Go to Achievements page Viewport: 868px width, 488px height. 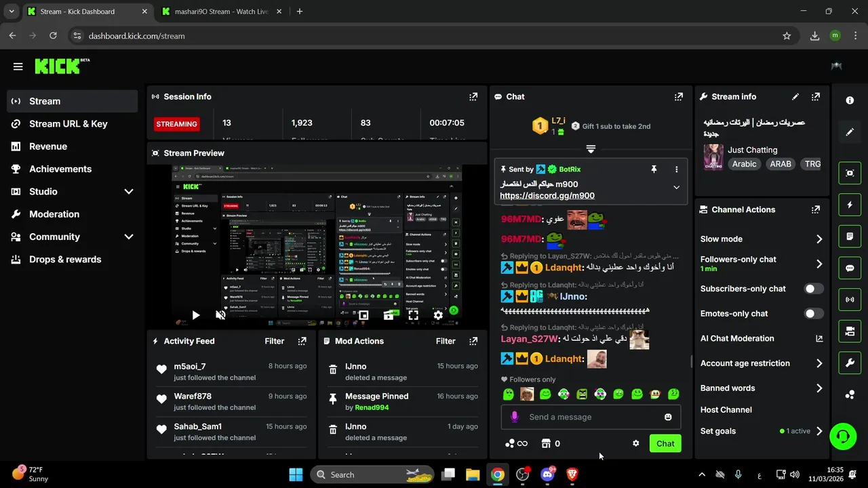tap(73, 169)
